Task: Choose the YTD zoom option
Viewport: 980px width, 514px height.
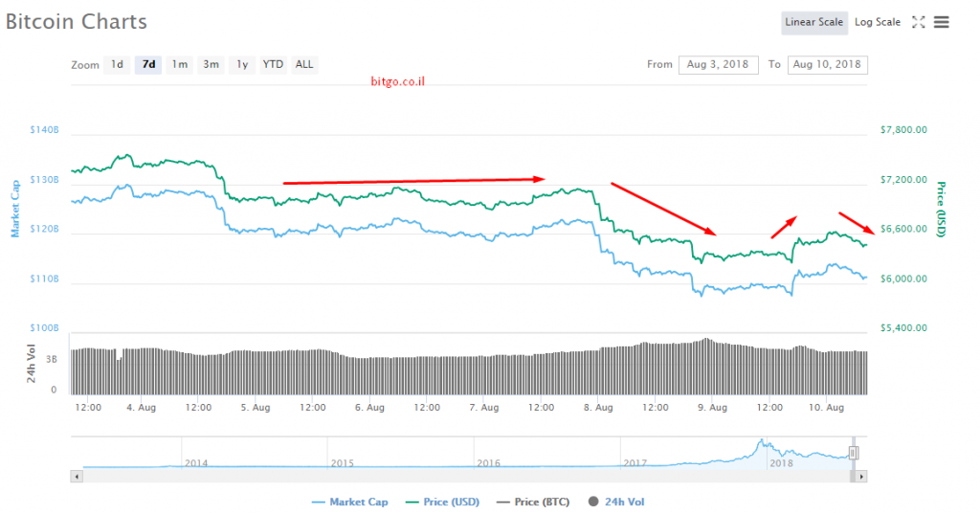Action: click(x=273, y=65)
